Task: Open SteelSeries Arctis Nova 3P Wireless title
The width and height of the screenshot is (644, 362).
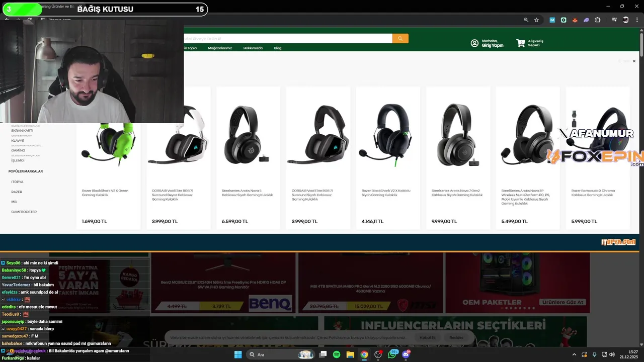Action: pyautogui.click(x=526, y=197)
